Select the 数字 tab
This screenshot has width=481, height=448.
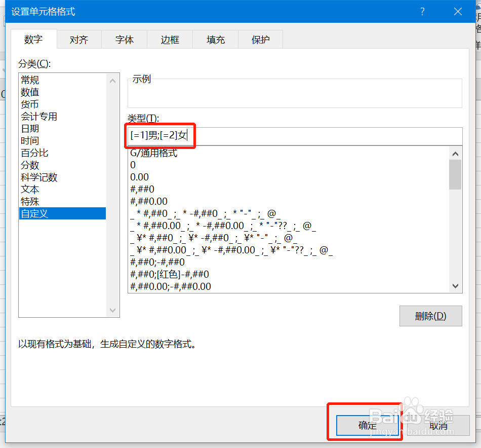(33, 39)
